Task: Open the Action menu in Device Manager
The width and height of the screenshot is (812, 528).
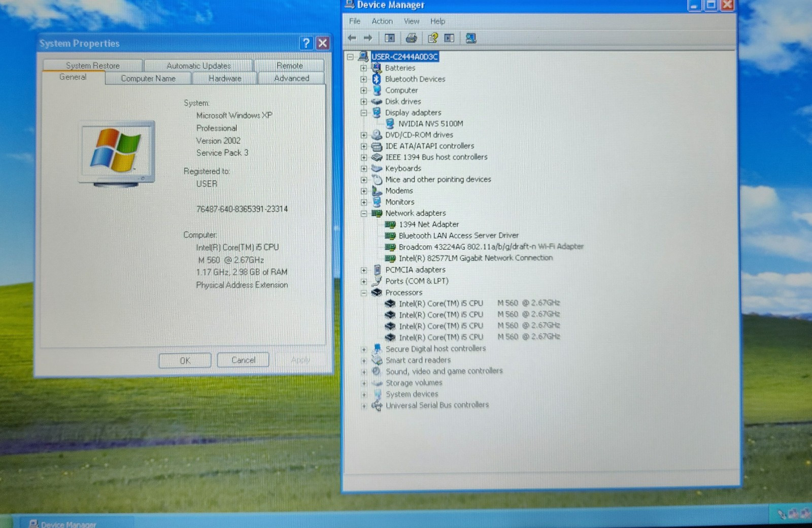Action: [382, 21]
